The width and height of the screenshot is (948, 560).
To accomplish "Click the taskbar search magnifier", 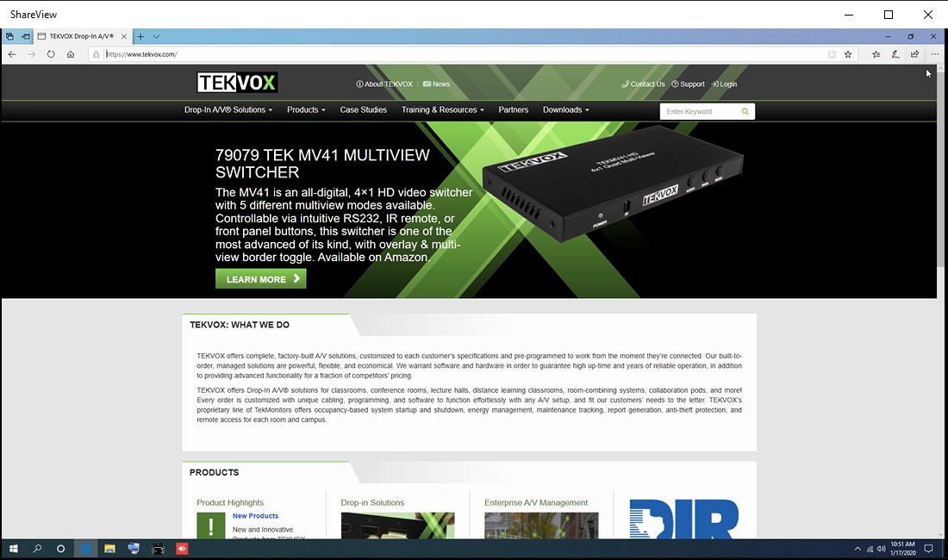I will point(37,549).
